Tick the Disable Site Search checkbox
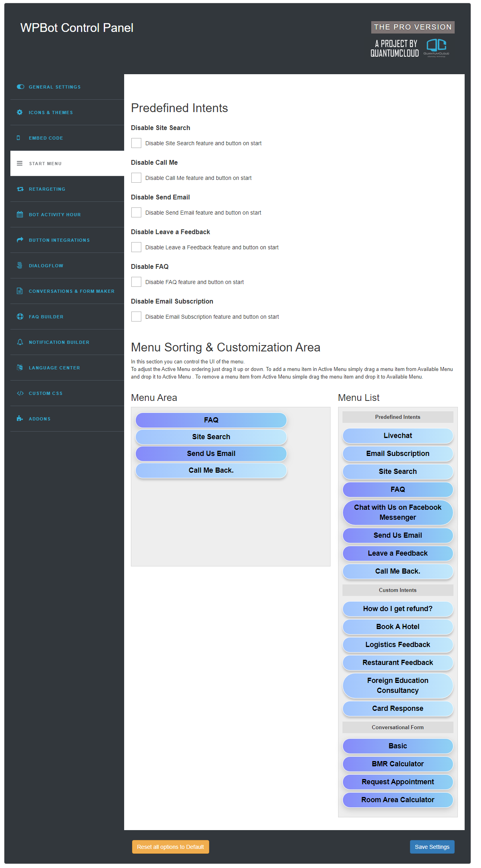The height and width of the screenshot is (868, 481). [136, 143]
